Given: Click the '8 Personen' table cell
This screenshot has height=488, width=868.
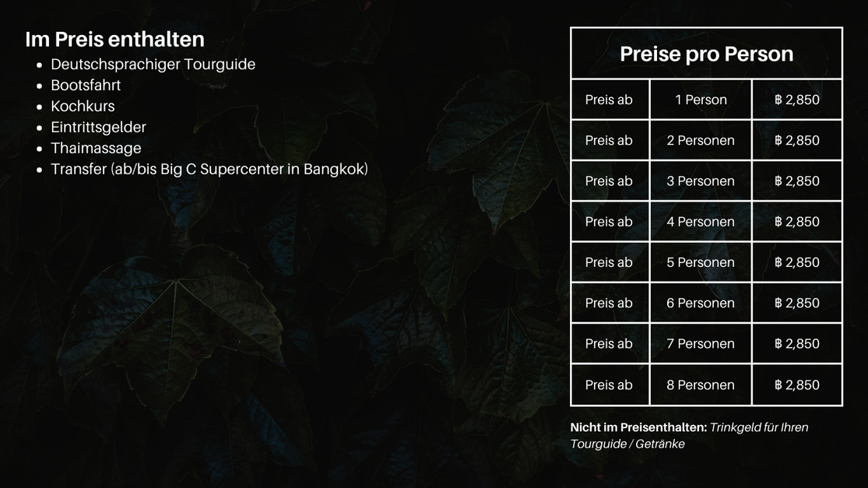Looking at the screenshot, I should pyautogui.click(x=701, y=385).
